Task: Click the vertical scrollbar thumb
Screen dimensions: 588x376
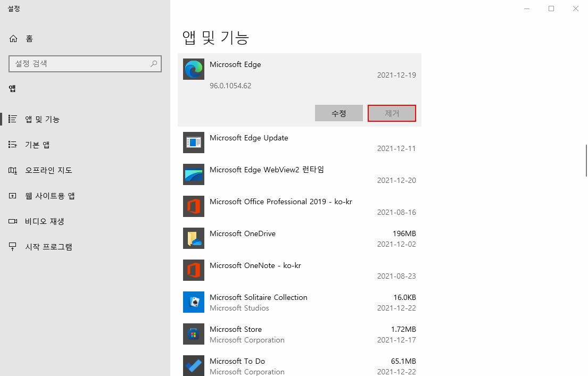Action: coord(586,161)
